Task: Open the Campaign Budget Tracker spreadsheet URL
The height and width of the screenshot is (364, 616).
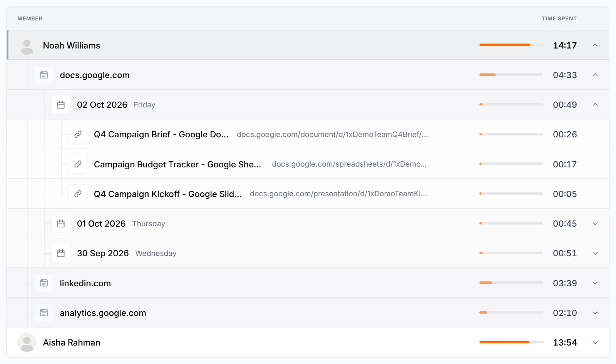Action: point(349,164)
